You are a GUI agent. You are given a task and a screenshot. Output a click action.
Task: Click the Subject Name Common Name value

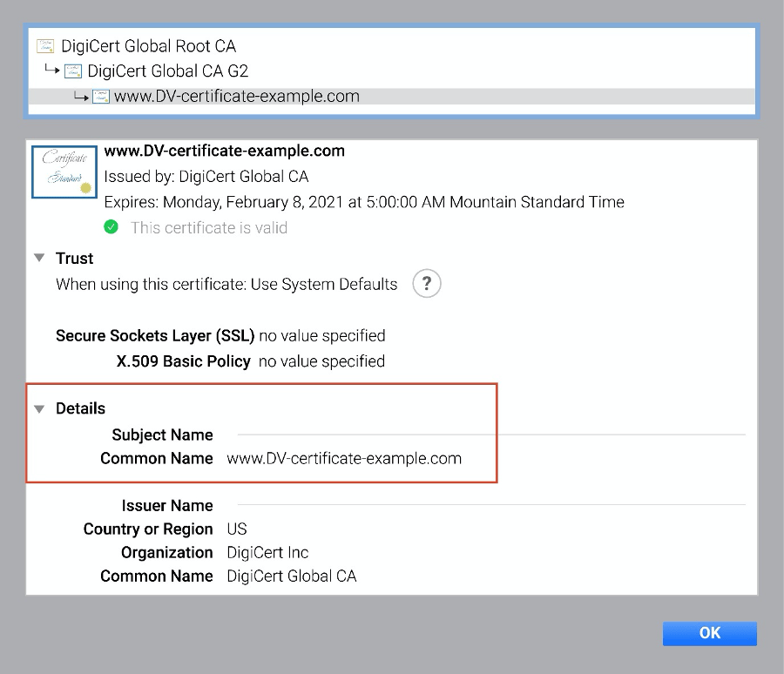point(344,458)
